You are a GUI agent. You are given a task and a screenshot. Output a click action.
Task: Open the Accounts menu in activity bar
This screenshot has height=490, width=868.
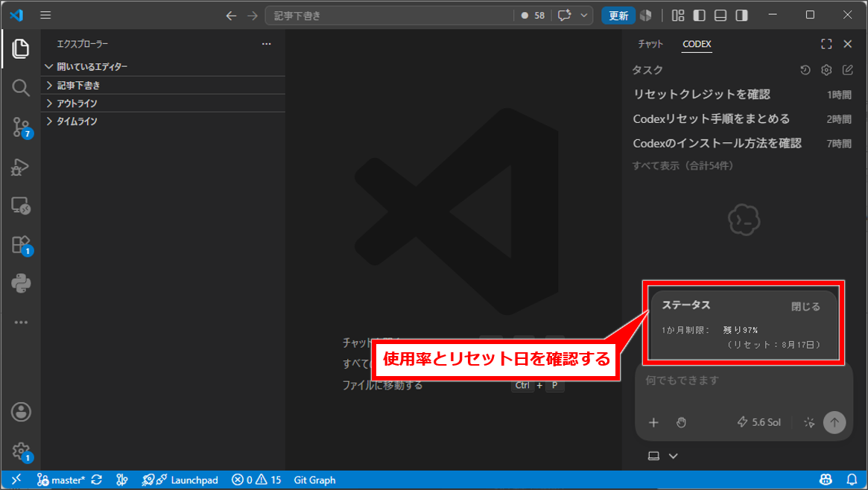pos(20,412)
